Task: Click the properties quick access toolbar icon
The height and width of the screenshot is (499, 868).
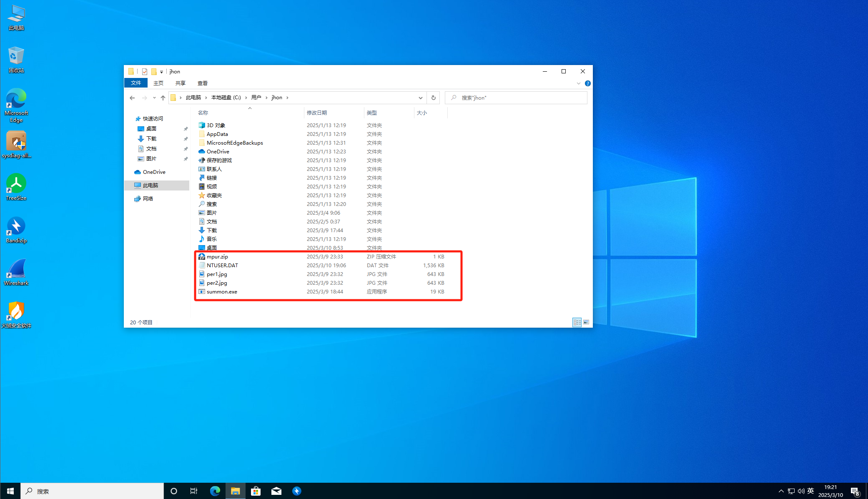Action: [x=144, y=72]
